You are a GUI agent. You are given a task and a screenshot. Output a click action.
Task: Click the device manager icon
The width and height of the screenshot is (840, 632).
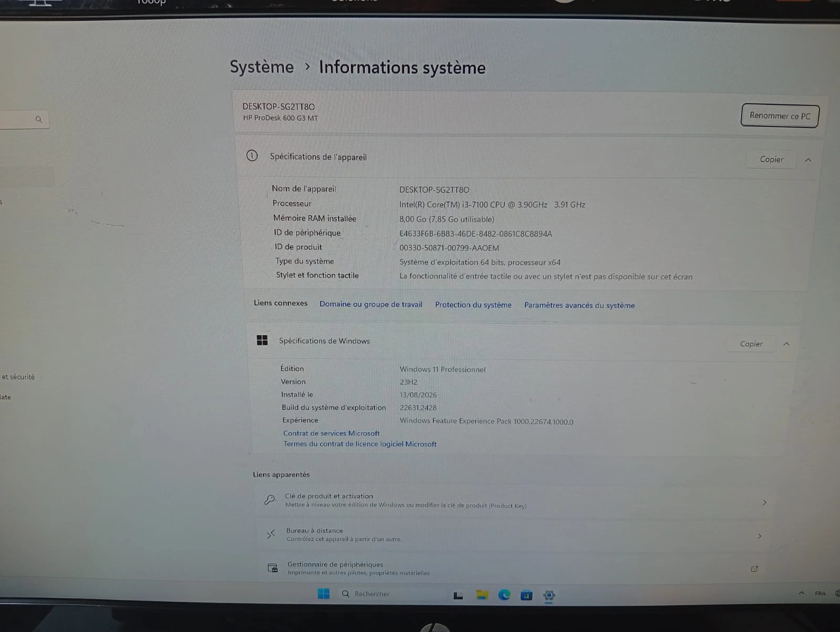[272, 568]
